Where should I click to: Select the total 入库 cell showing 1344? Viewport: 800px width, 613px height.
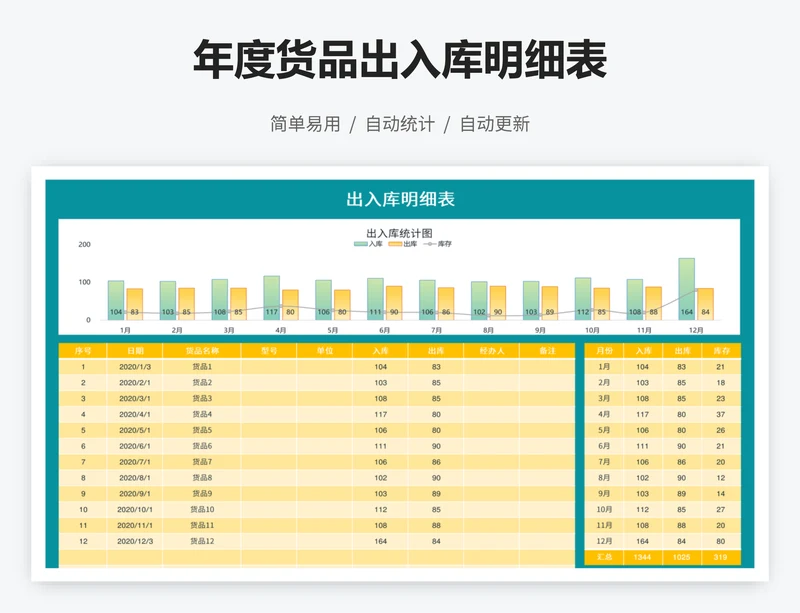click(643, 556)
